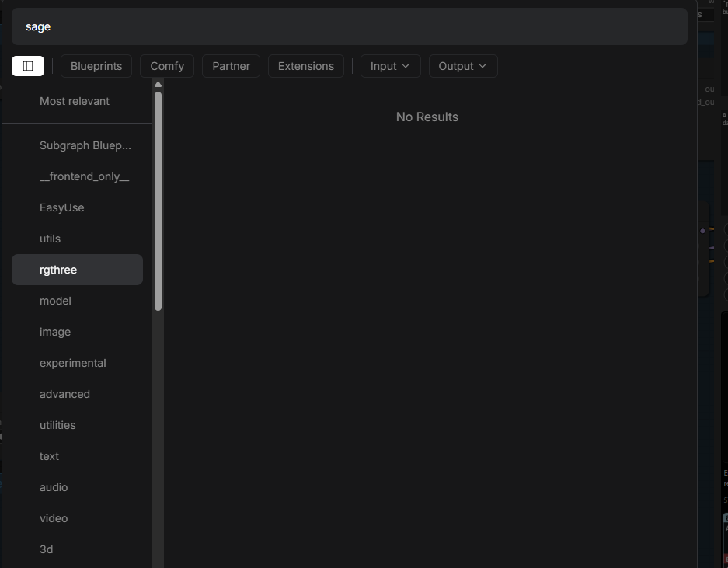Screen dimensions: 728x568
Task: Select the Subgraph Blueprints category
Action: coord(77,145)
